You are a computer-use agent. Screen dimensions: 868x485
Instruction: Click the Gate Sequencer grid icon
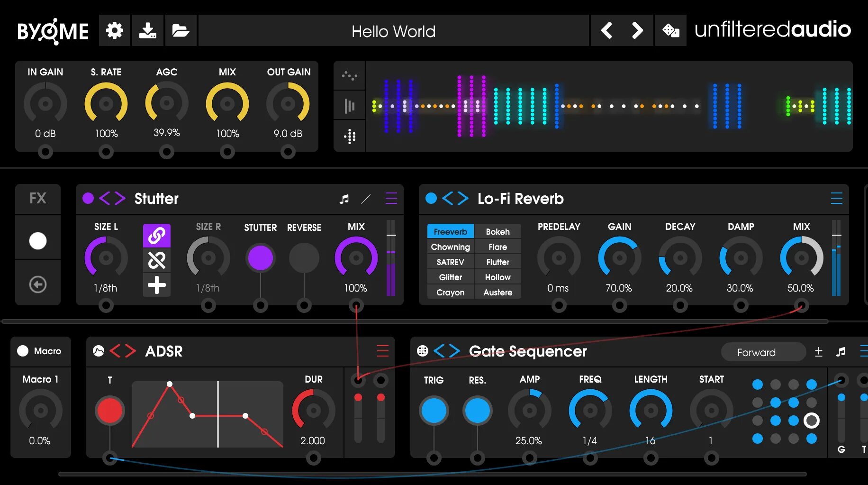point(423,351)
